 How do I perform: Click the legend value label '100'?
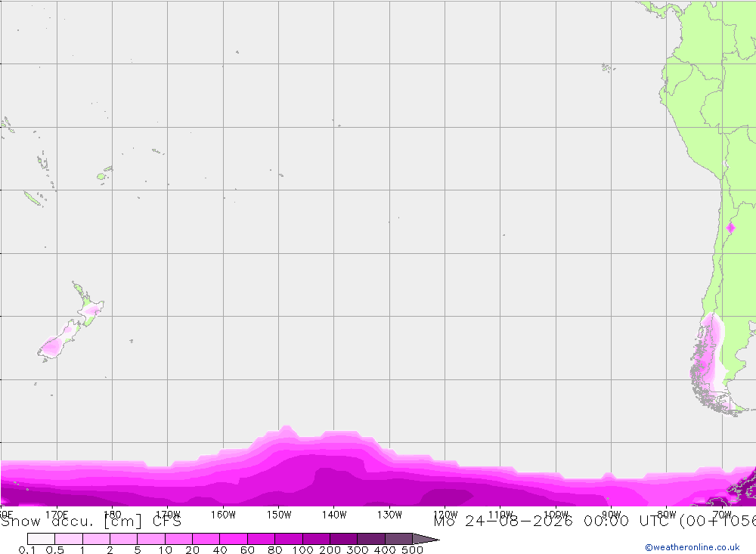pyautogui.click(x=303, y=550)
